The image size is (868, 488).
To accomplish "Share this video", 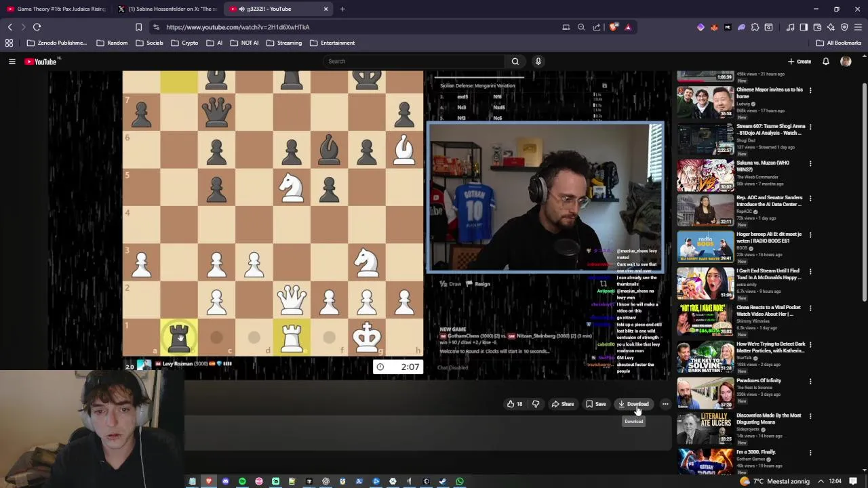I will click(x=562, y=404).
